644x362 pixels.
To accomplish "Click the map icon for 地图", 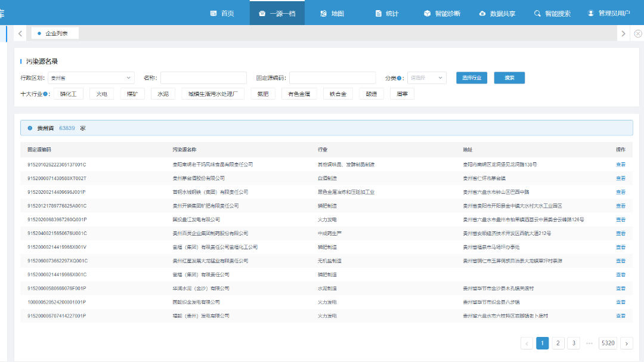I will click(323, 14).
